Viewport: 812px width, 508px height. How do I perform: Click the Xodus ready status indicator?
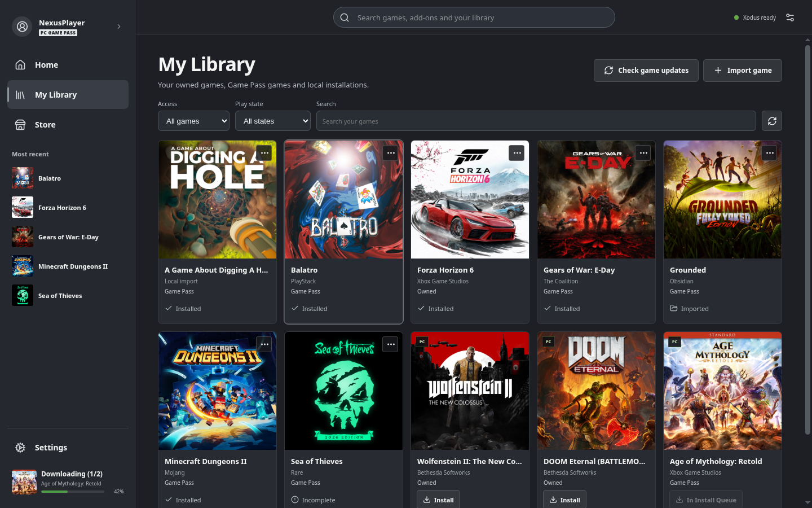coord(755,17)
